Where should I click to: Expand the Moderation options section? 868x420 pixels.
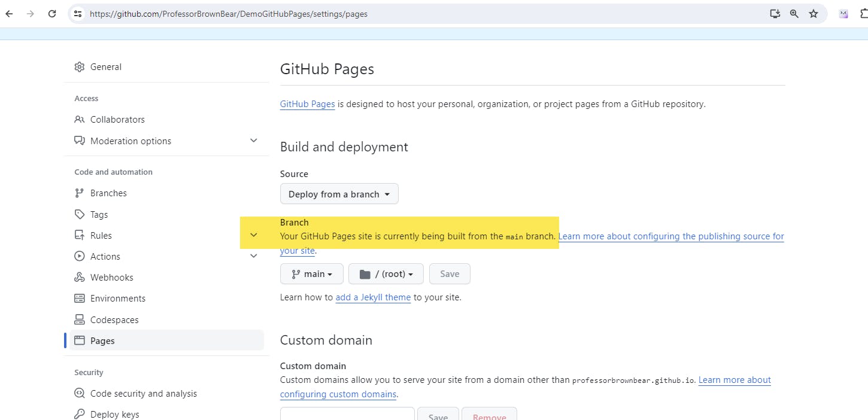[254, 140]
